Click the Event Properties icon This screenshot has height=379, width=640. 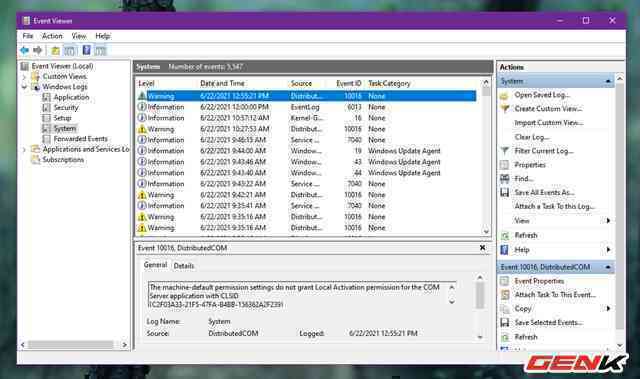[504, 281]
